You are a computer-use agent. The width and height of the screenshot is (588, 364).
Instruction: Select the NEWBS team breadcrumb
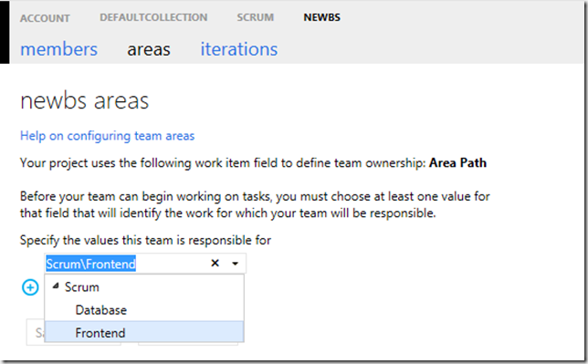(321, 17)
